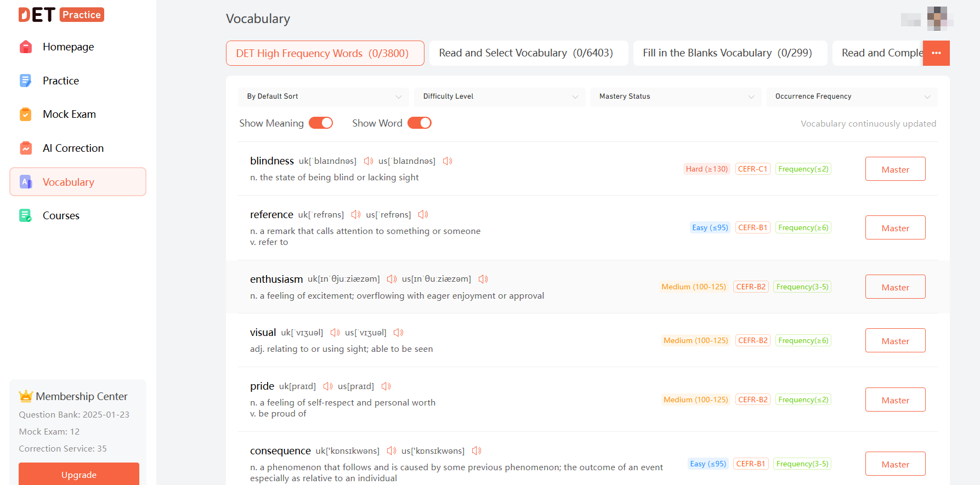
Task: Open Occurrence Frequency filter dropdown
Action: 852,96
